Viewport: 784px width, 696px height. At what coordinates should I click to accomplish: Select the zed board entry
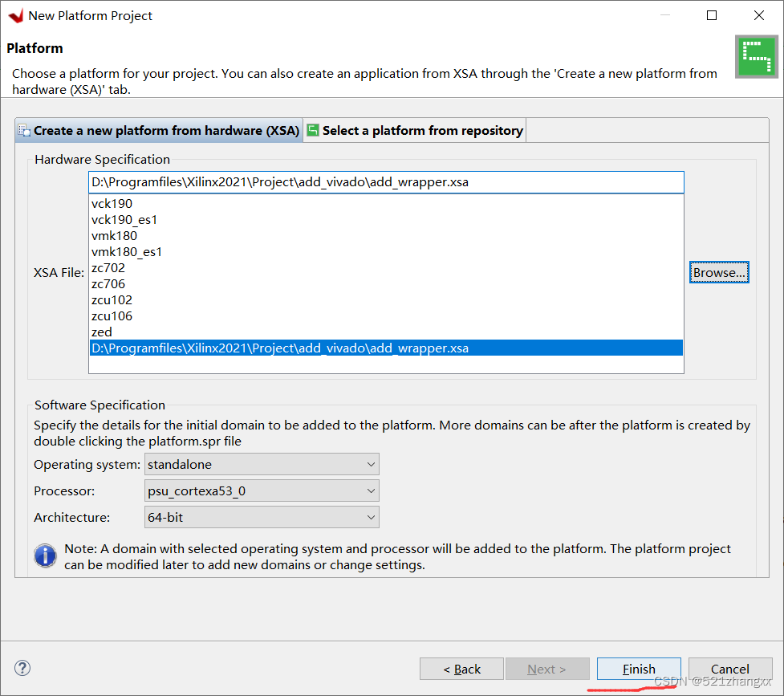pyautogui.click(x=386, y=332)
